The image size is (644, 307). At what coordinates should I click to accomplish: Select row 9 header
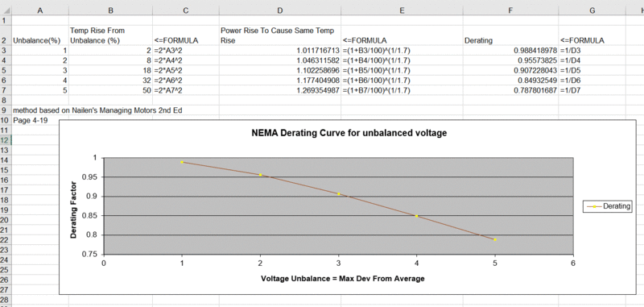click(6, 110)
